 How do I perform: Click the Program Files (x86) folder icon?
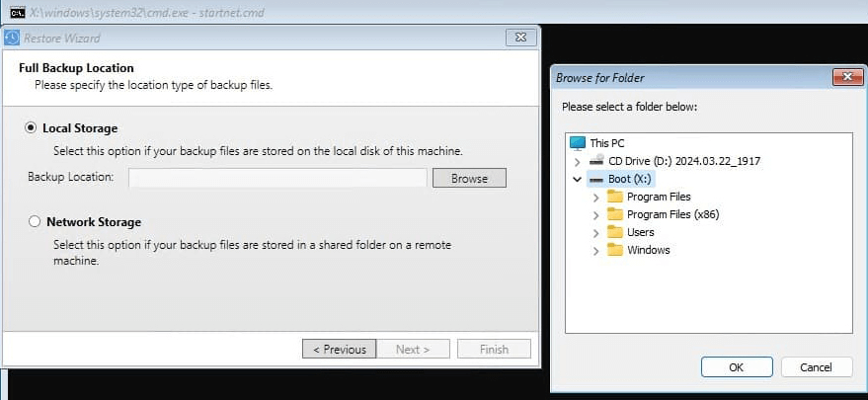click(615, 214)
